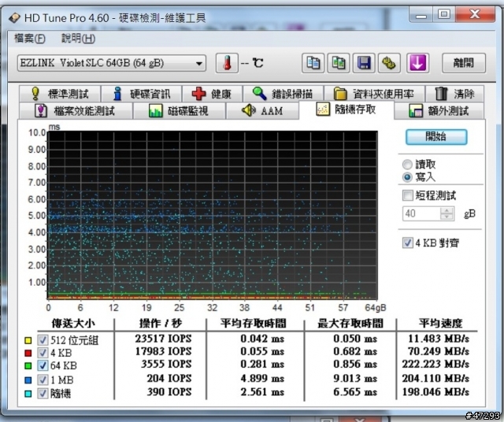The image size is (504, 422).
Task: Open the 標準測試 benchmark tab
Action: [60, 94]
